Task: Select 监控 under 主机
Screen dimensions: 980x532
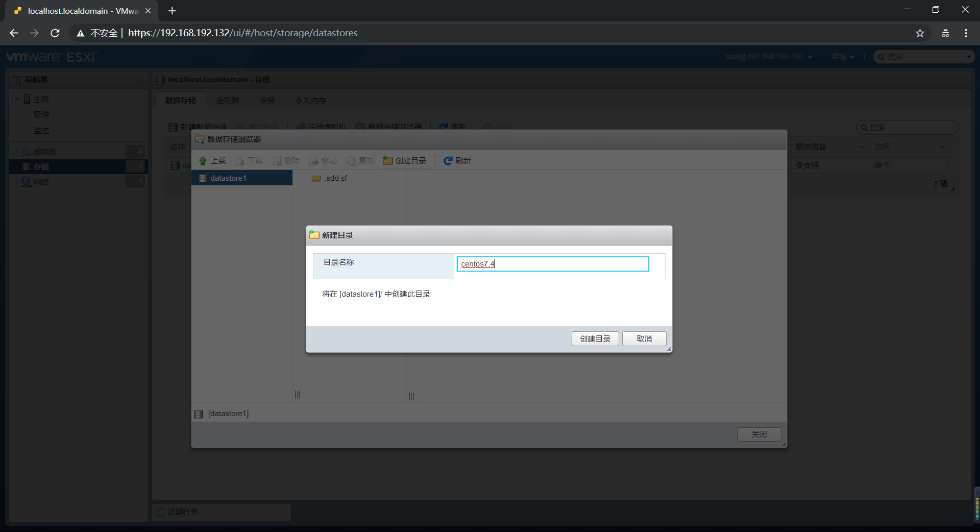Action: (x=41, y=131)
